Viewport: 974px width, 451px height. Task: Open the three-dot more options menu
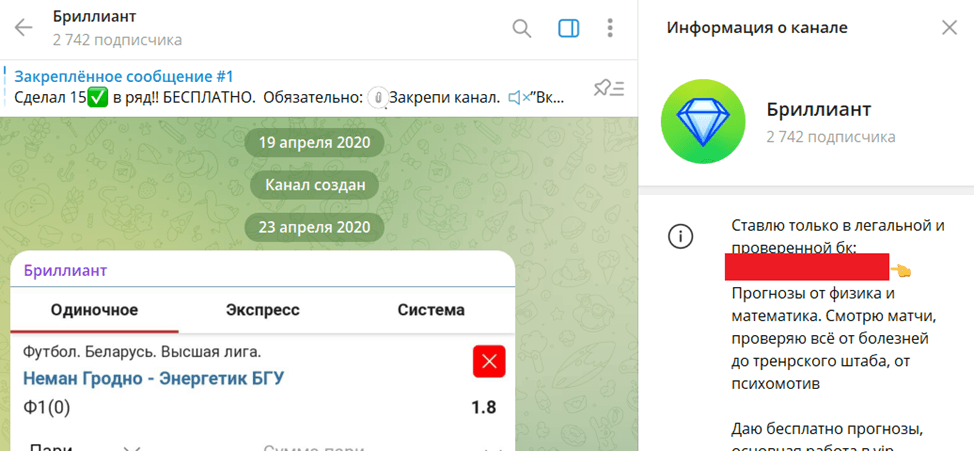pos(610,28)
